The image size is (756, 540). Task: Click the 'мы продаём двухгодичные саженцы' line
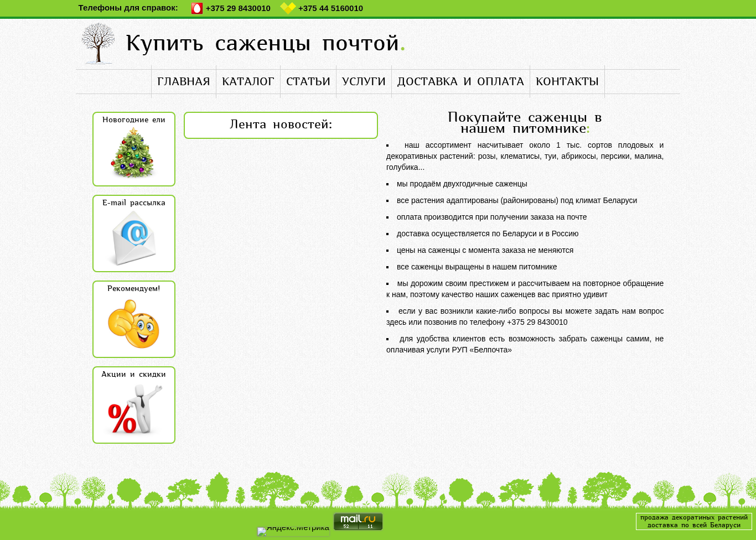(x=462, y=184)
